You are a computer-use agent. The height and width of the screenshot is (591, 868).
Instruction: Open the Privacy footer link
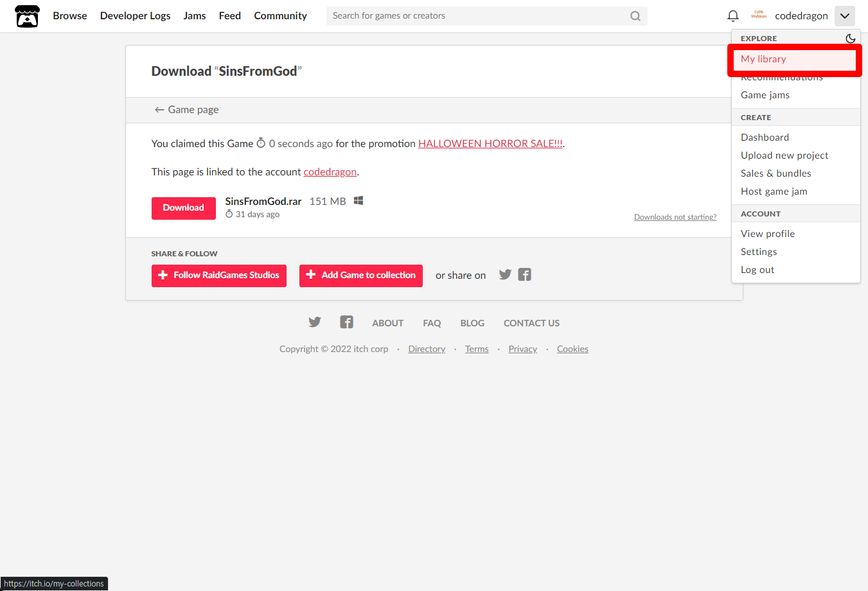523,349
